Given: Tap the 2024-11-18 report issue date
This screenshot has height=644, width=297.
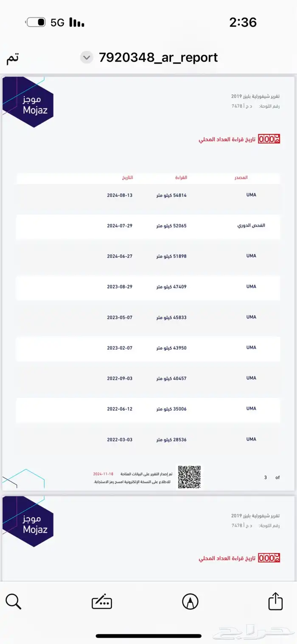Looking at the screenshot, I should click(x=104, y=473).
